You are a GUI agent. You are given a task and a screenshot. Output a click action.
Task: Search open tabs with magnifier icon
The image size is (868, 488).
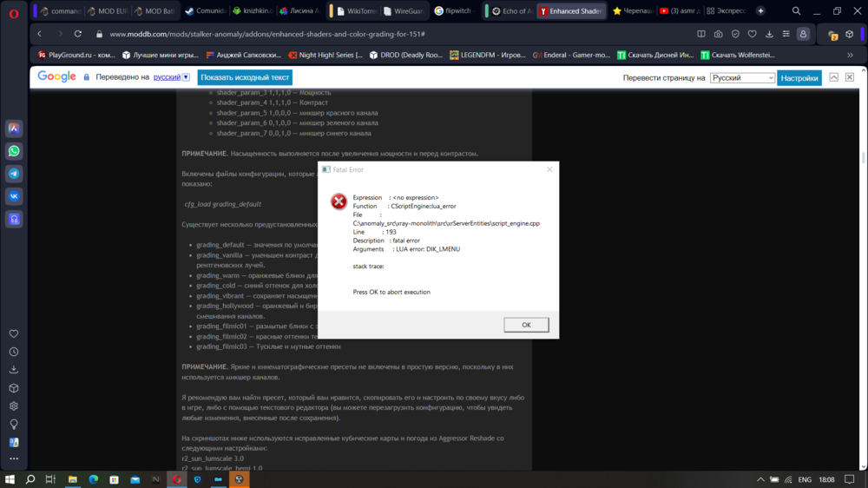pyautogui.click(x=796, y=10)
